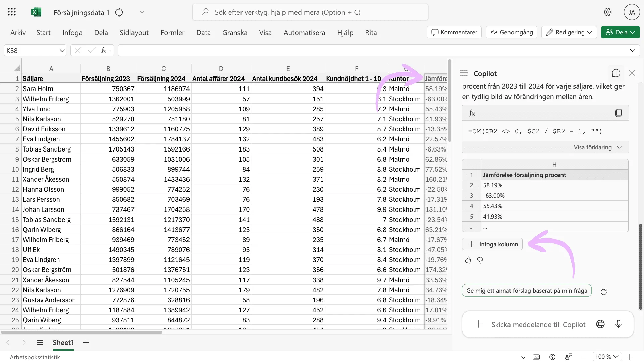Open the settings gear icon
The width and height of the screenshot is (644, 362).
pyautogui.click(x=608, y=12)
